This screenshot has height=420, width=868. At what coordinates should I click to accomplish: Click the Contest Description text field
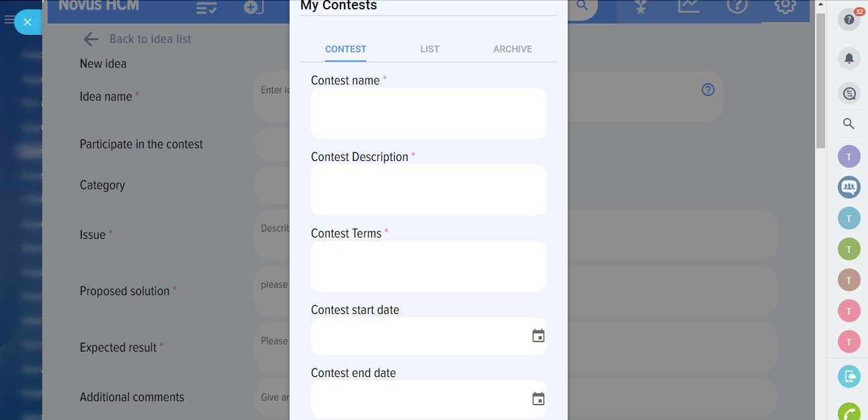(x=428, y=190)
